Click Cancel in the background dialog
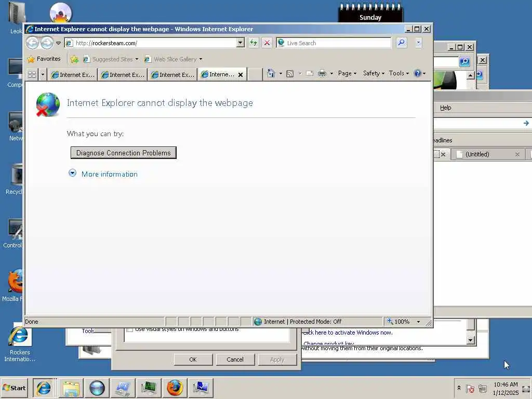Screen dimensions: 532x399 235,360
